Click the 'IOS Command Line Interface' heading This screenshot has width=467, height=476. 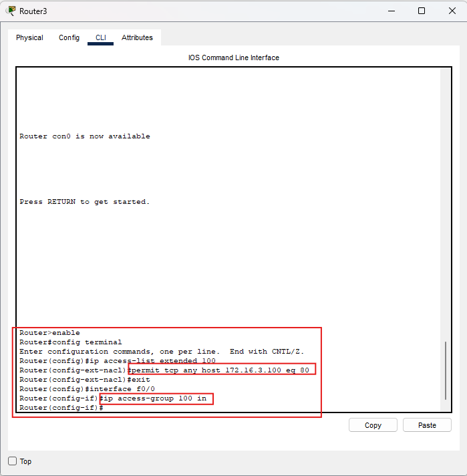point(234,58)
